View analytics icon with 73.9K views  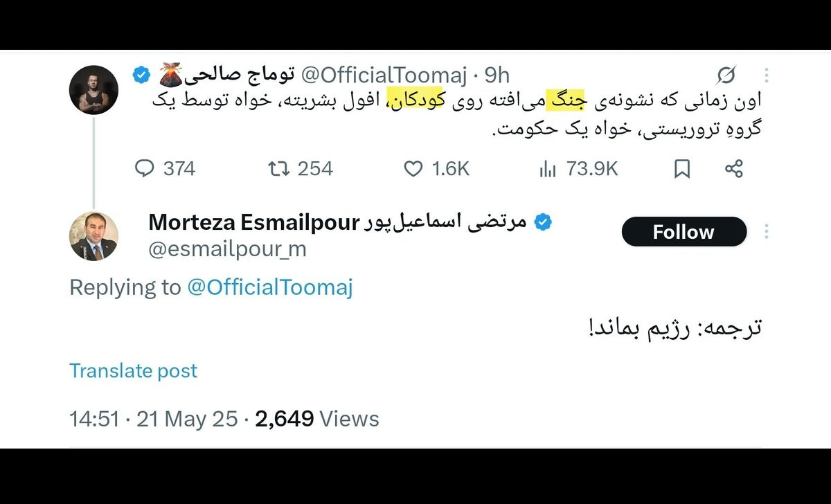pyautogui.click(x=547, y=168)
